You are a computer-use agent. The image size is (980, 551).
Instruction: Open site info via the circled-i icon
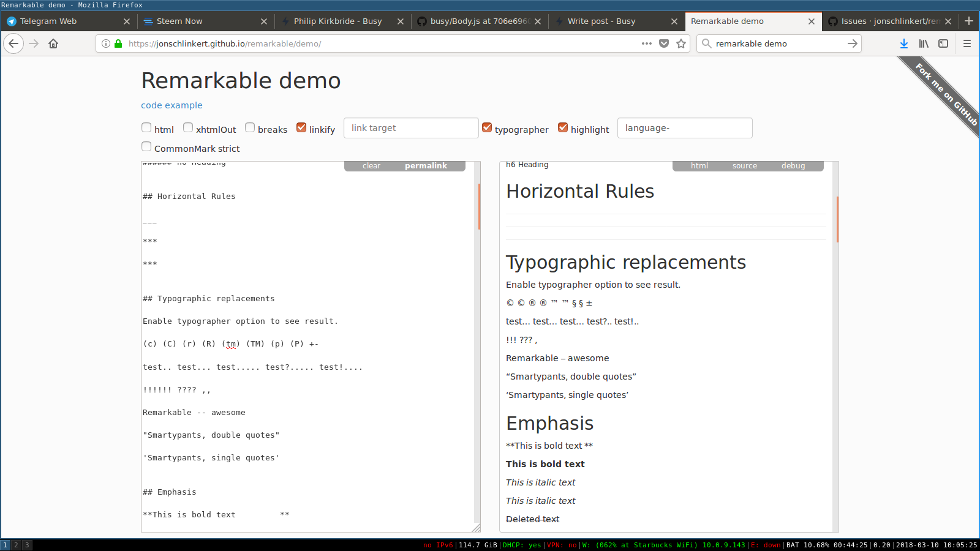(x=105, y=43)
